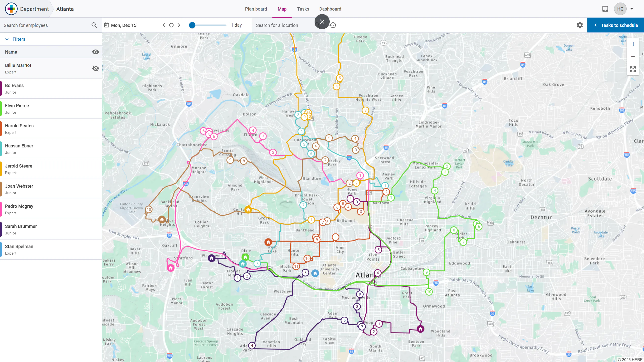This screenshot has height=362, width=644.
Task: Show Billie Marriot's route again
Action: coord(96,68)
